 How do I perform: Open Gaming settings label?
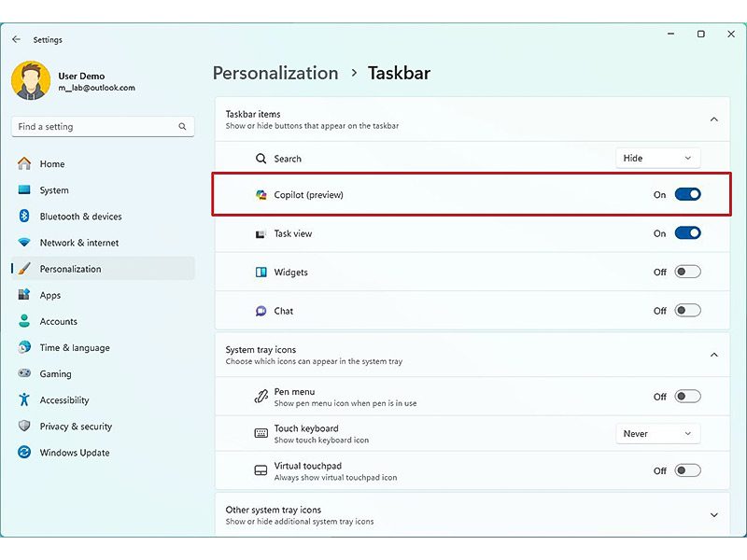(x=56, y=374)
